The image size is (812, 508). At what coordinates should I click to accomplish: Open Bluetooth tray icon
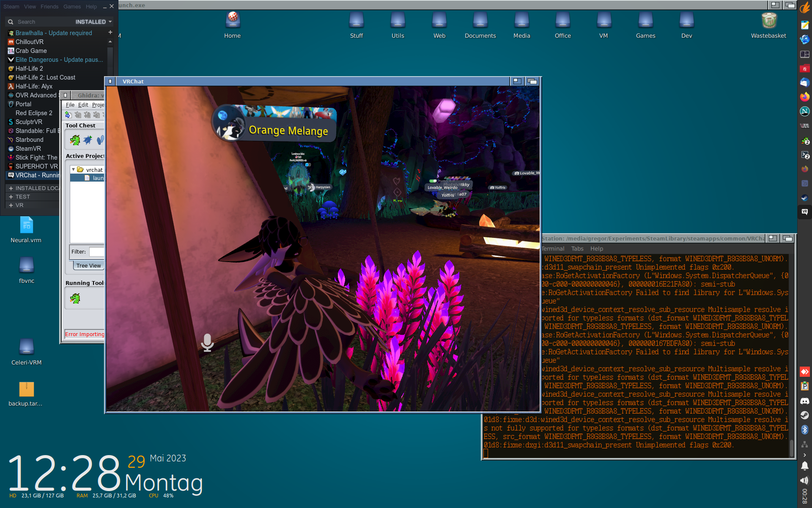click(804, 429)
